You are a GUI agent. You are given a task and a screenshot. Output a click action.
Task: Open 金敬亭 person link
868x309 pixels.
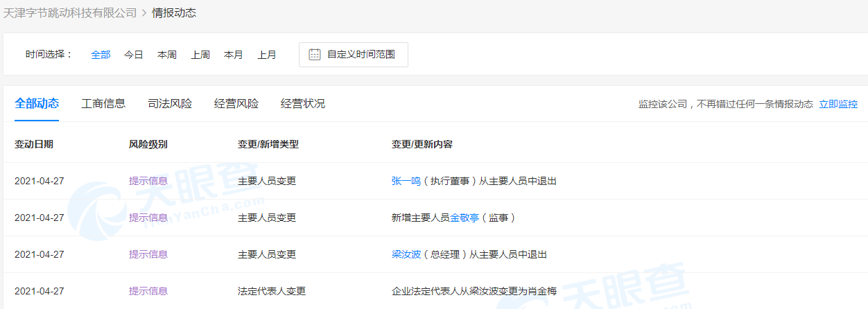(x=465, y=218)
